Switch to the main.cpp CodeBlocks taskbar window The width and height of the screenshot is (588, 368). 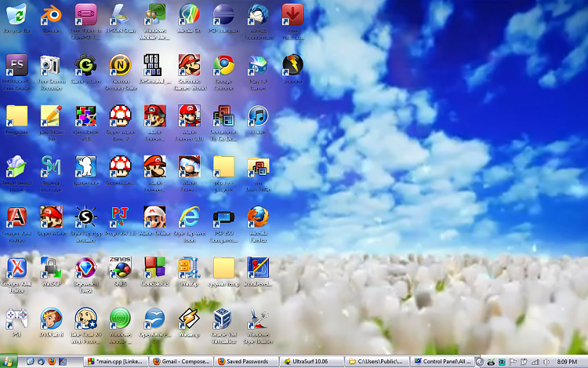116,362
